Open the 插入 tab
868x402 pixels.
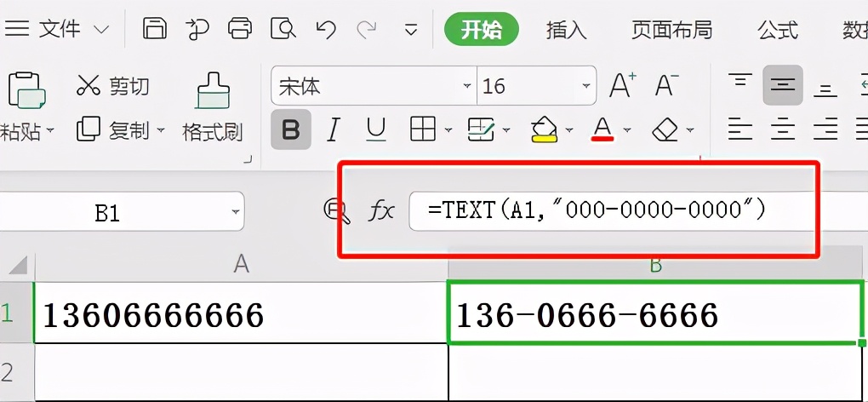click(566, 30)
